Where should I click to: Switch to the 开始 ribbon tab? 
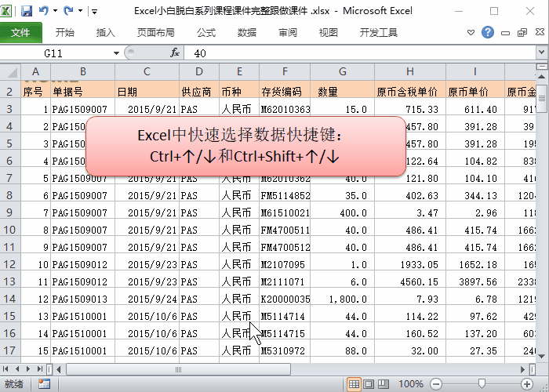(x=65, y=33)
